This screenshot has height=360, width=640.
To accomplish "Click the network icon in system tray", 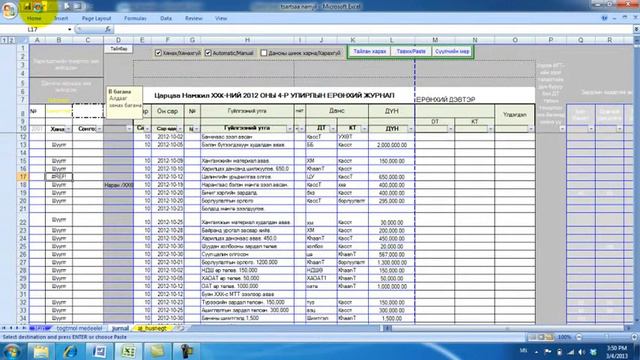I will (x=571, y=352).
